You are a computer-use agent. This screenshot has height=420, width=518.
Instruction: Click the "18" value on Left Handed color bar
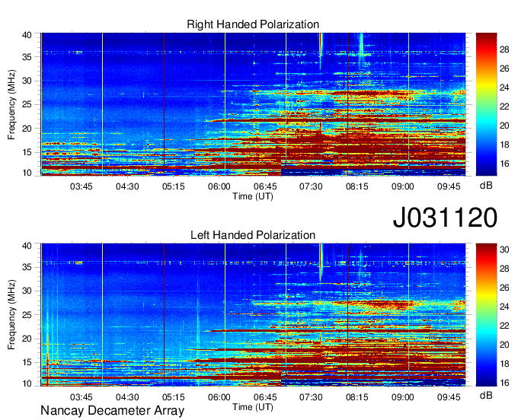[504, 364]
